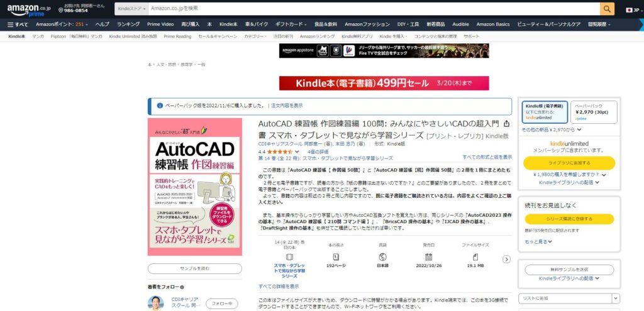
Task: Click the orange search magnifier button
Action: coord(607,8)
